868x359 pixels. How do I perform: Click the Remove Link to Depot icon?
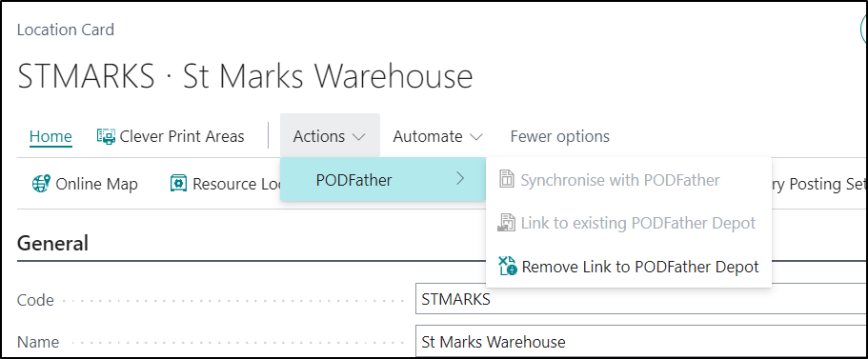507,267
